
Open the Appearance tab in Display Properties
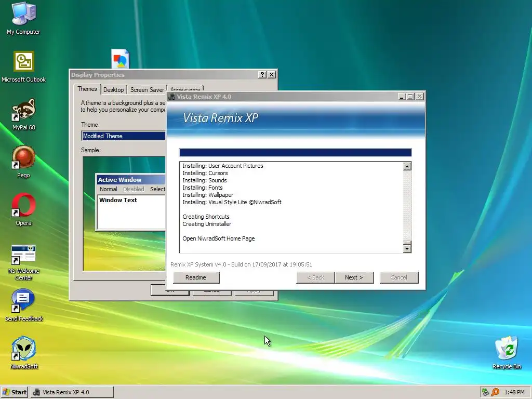point(185,88)
